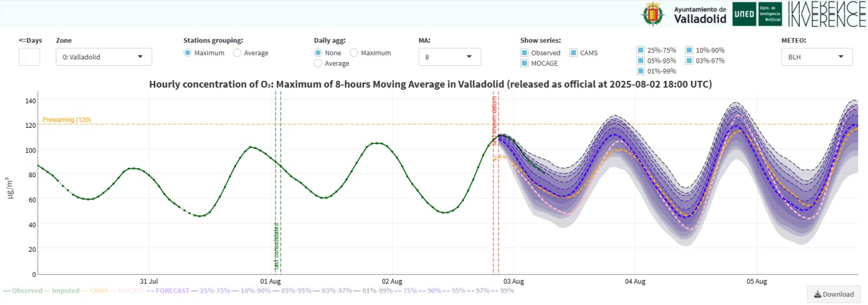Image resolution: width=868 pixels, height=305 pixels.
Task: Expand the MA moving average dropdown
Action: coord(449,57)
